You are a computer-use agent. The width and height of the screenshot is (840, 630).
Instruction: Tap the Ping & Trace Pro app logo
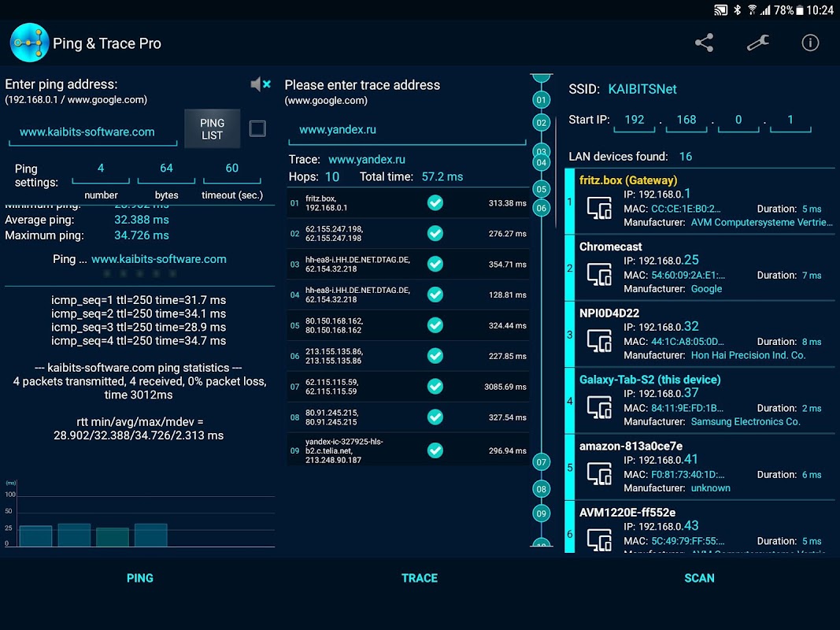coord(29,43)
